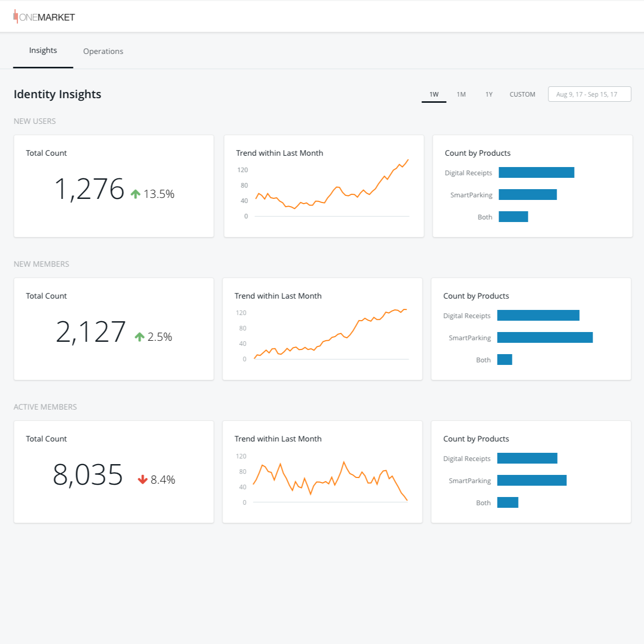Viewport: 644px width, 644px height.
Task: Select the 1Y time range
Action: coord(488,94)
